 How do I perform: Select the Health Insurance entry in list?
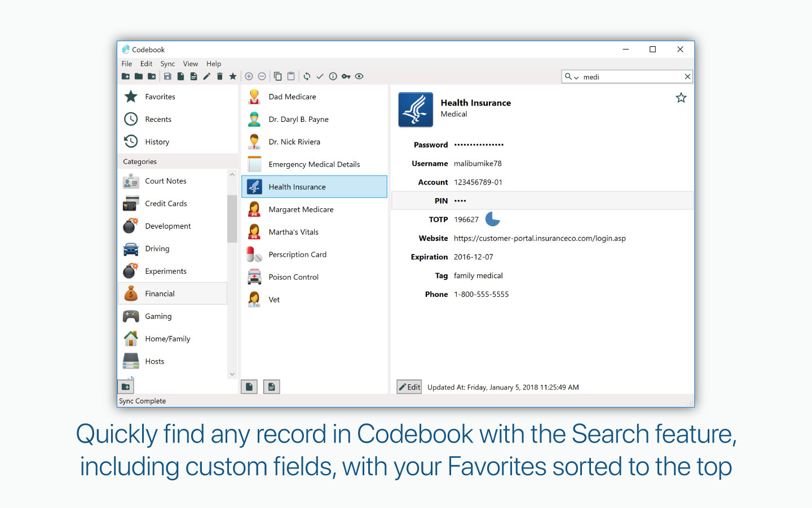coord(315,187)
